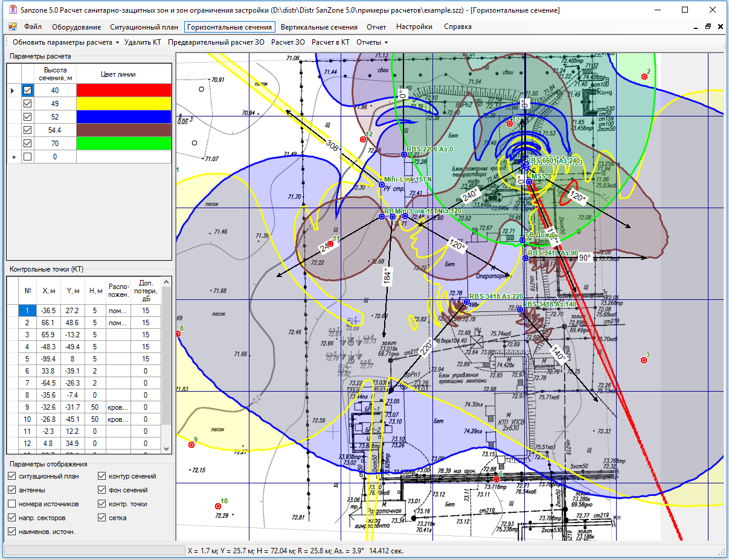Minimize the inner document window
Image resolution: width=729 pixels, height=560 pixels.
(x=695, y=27)
